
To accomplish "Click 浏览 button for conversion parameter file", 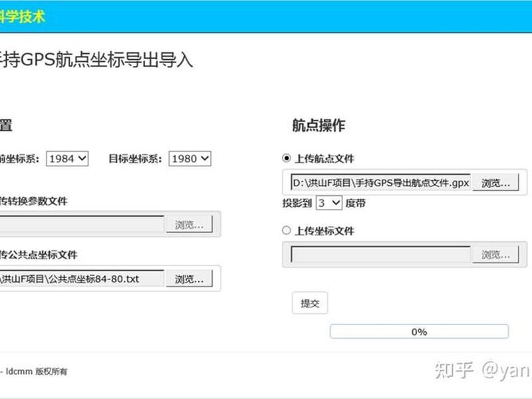I will click(189, 224).
